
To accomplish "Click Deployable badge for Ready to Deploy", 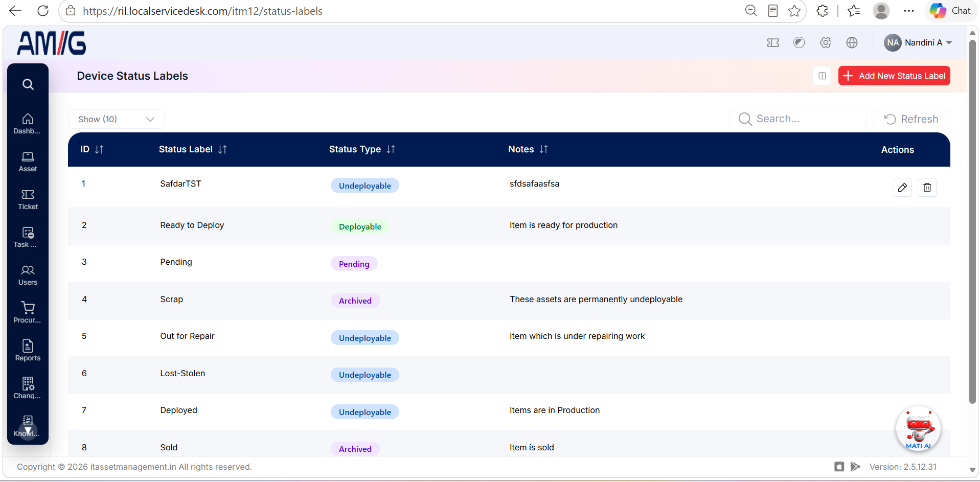I will 360,226.
